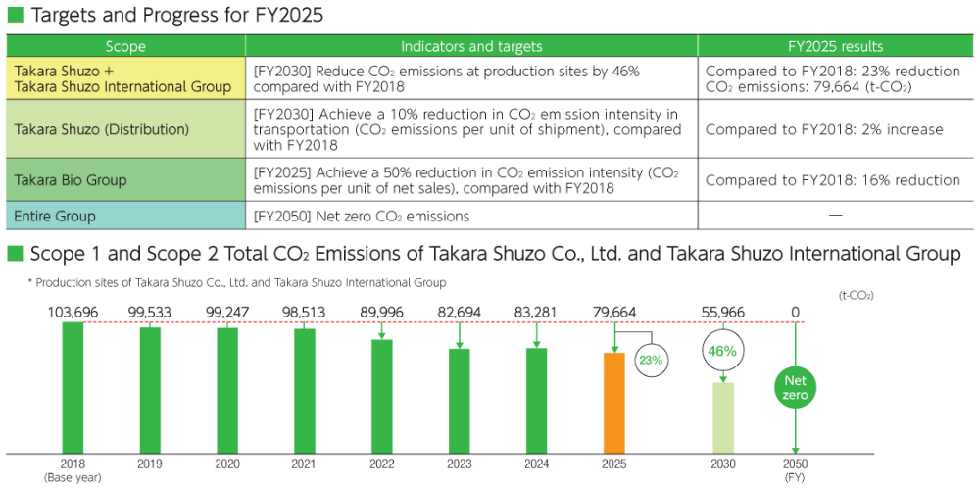Click the 0 value label for 2050

795,312
